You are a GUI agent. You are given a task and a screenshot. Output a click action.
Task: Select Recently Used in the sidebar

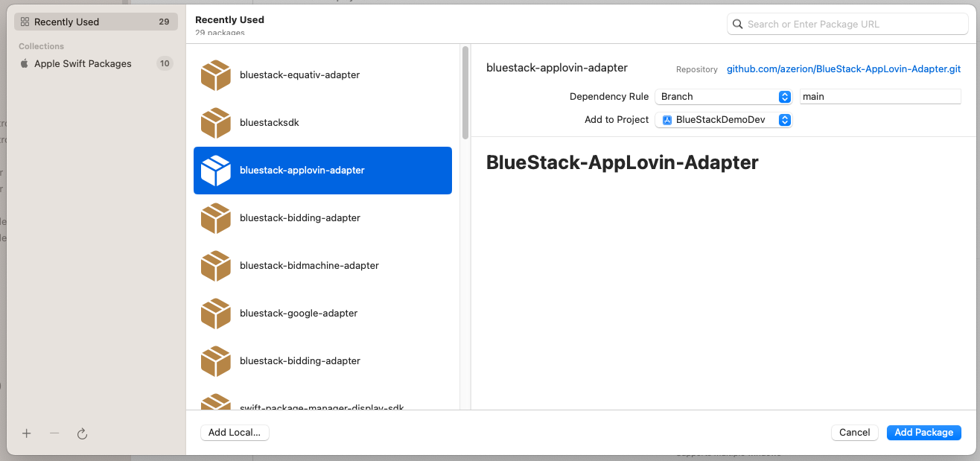[96, 22]
